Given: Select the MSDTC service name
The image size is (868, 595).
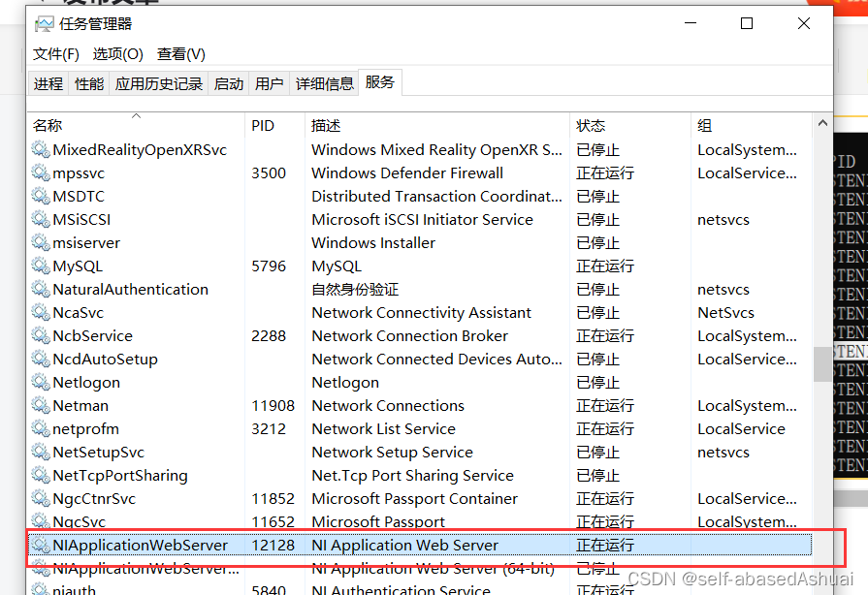Looking at the screenshot, I should click(79, 197).
